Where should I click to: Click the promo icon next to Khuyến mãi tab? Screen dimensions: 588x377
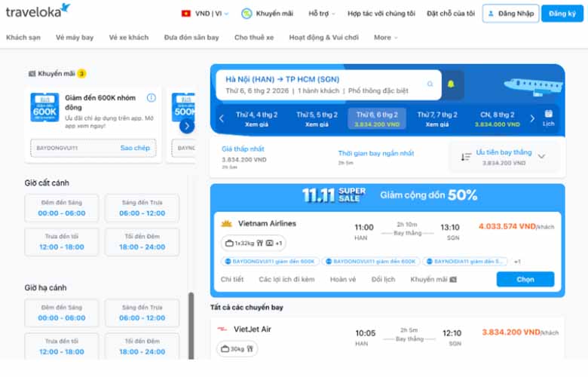[x=453, y=280]
